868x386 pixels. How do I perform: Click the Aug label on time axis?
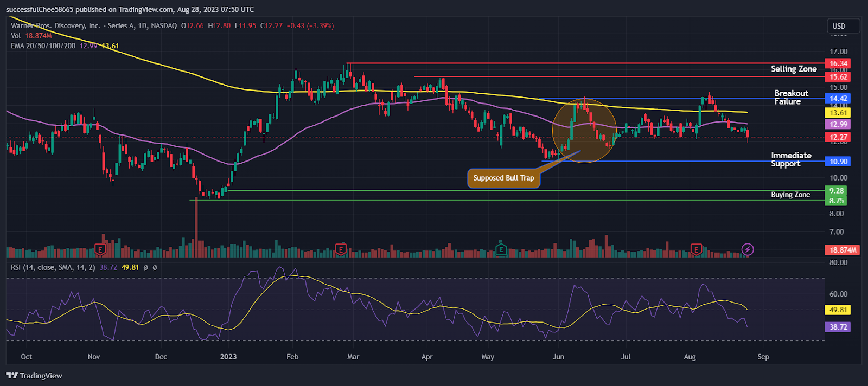coord(690,357)
